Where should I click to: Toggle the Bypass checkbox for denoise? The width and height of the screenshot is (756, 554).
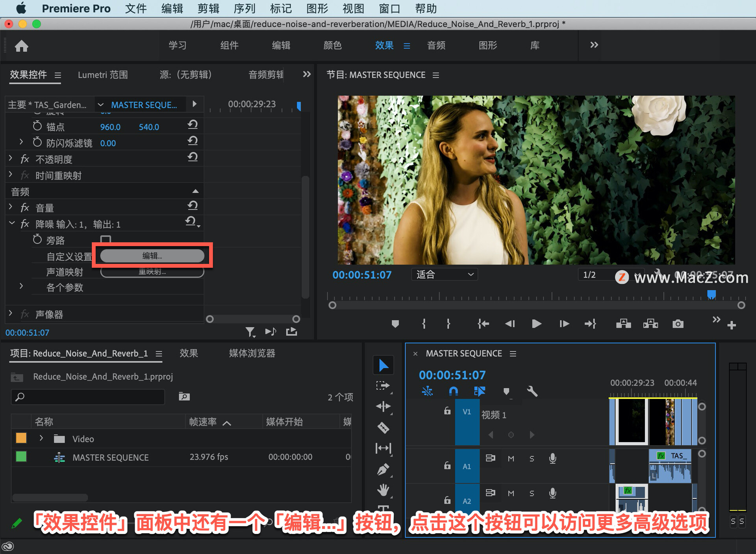[106, 239]
